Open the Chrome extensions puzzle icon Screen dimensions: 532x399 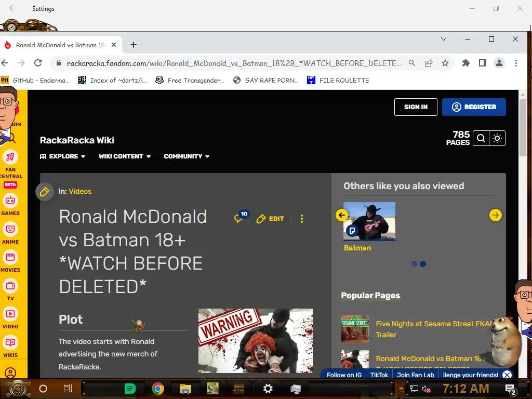point(466,63)
